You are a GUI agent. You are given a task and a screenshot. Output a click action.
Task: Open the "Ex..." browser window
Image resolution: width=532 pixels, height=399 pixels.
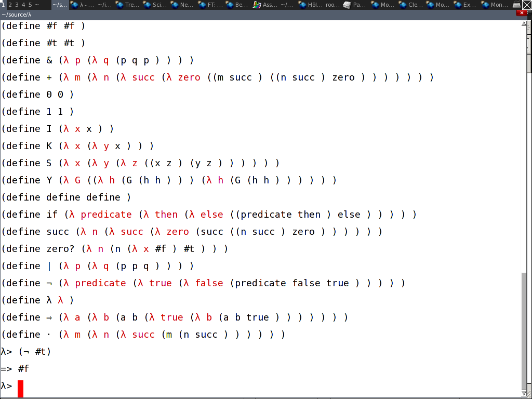(464, 5)
